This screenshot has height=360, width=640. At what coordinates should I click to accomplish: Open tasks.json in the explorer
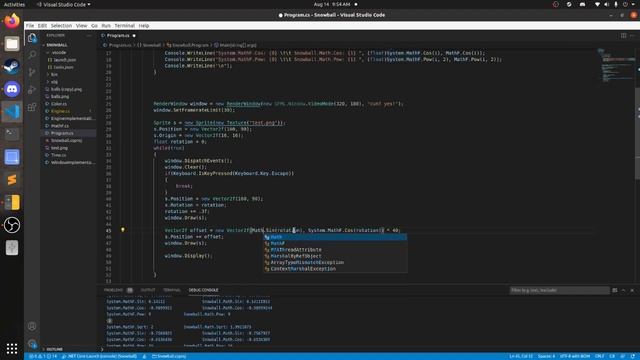(x=63, y=67)
